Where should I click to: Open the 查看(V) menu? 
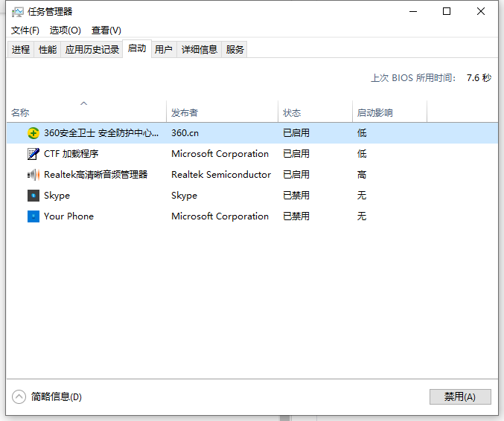[106, 30]
